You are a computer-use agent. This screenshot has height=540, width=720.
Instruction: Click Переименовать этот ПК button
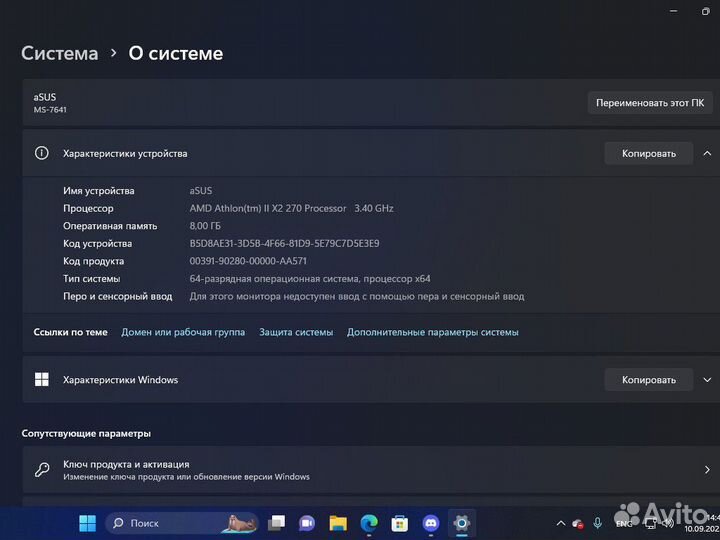(x=649, y=103)
